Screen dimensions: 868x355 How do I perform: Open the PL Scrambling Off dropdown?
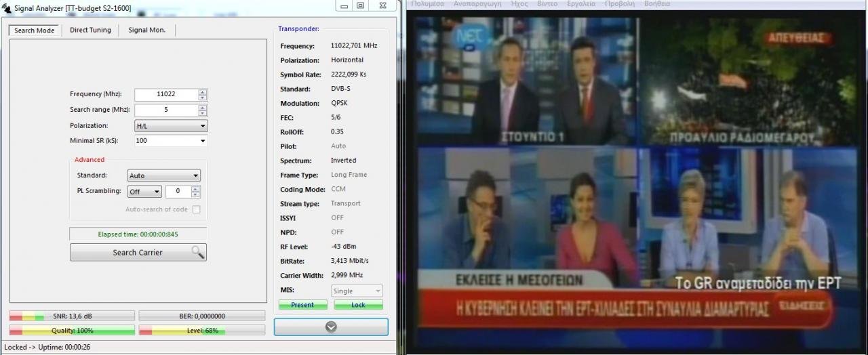pos(144,192)
